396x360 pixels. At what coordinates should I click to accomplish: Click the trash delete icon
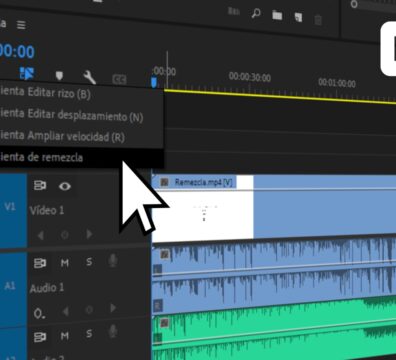(318, 20)
